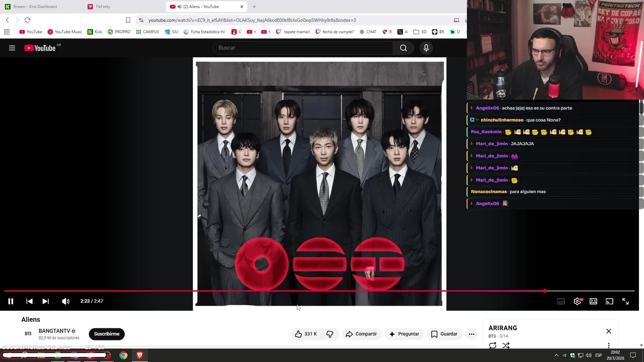Open the Compartir share dialog
The image size is (644, 362).
pos(361,334)
